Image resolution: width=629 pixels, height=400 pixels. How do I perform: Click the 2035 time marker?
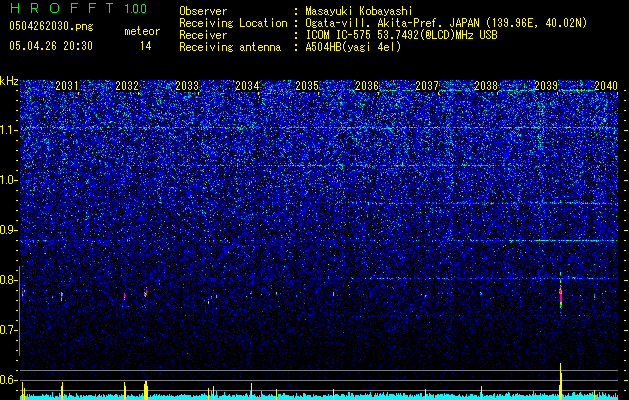(307, 86)
